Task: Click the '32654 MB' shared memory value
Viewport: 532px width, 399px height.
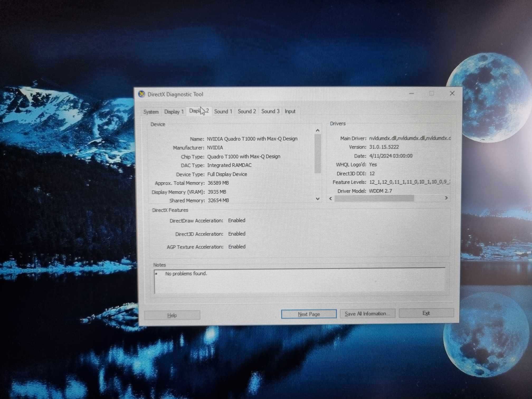Action: point(218,201)
